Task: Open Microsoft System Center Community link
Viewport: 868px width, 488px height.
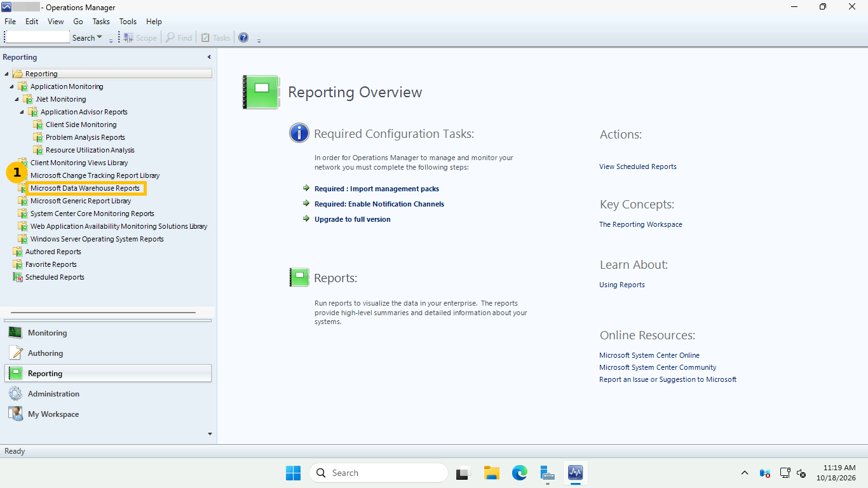Action: [657, 367]
